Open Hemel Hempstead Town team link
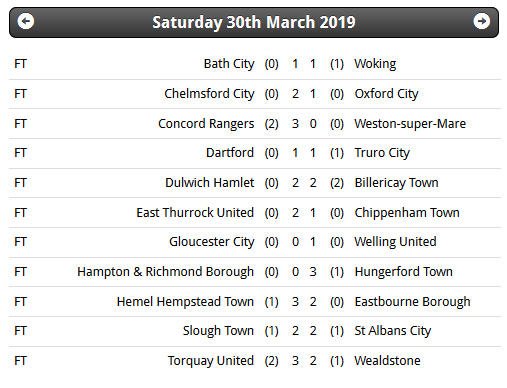Screen dimensions: 507x388 tap(185, 302)
